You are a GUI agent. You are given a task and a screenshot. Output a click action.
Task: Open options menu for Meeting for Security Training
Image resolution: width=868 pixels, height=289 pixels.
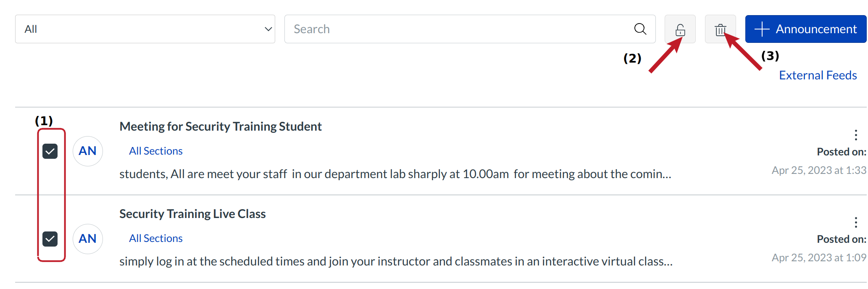[855, 135]
